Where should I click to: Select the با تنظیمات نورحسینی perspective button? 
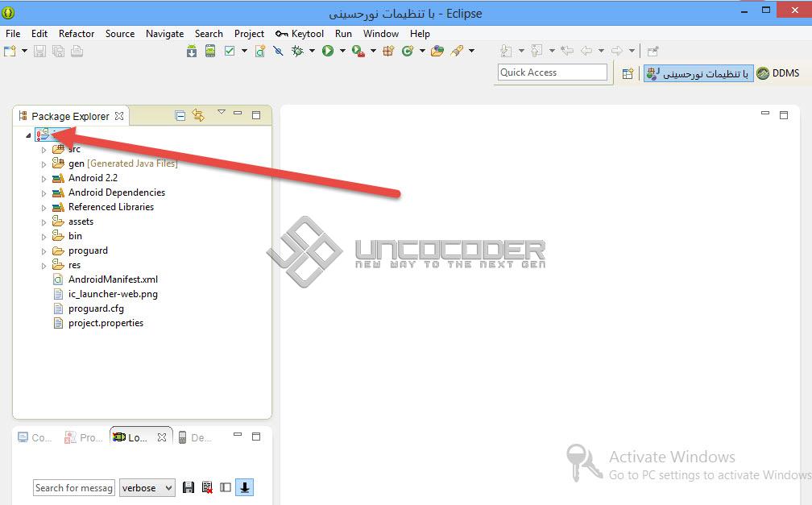coord(698,73)
